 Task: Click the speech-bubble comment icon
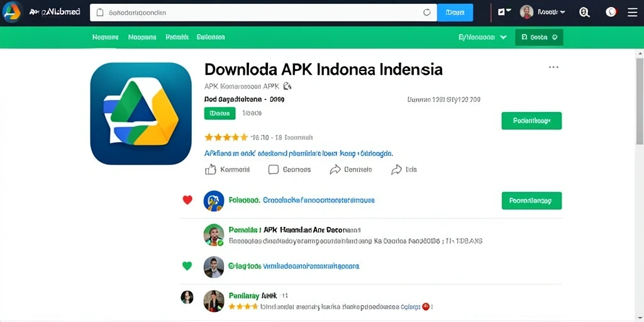click(274, 169)
